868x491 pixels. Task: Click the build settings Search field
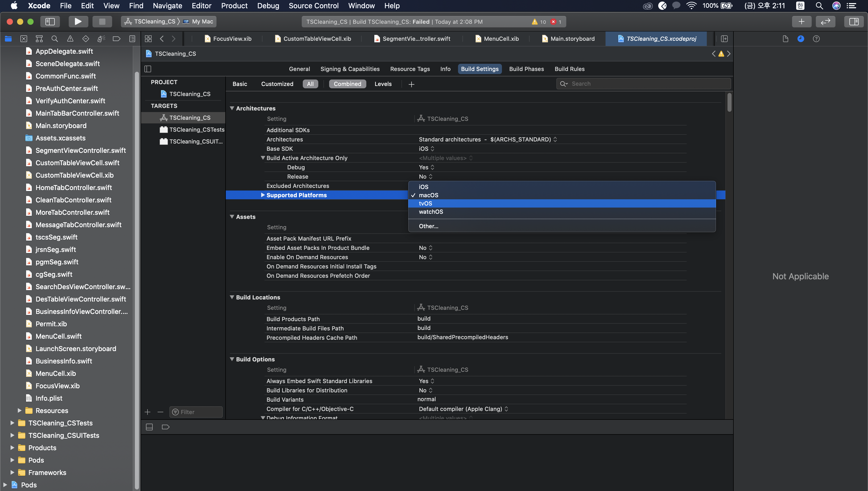643,84
